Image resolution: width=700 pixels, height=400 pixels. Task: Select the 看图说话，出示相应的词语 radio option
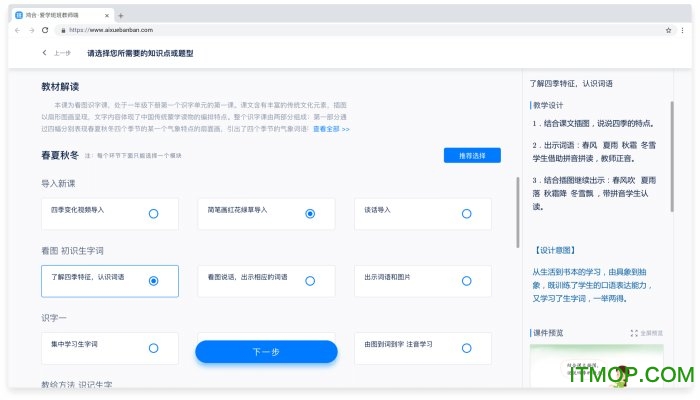tap(310, 281)
